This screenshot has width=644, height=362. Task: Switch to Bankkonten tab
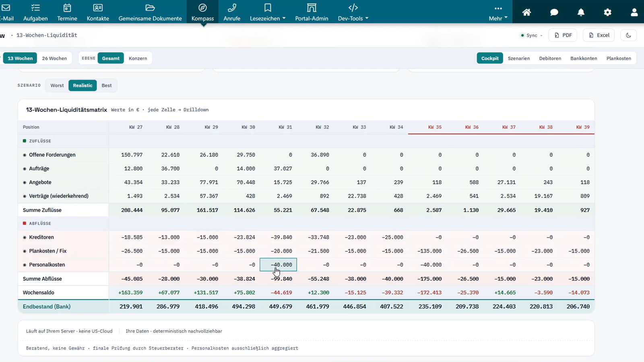(584, 58)
